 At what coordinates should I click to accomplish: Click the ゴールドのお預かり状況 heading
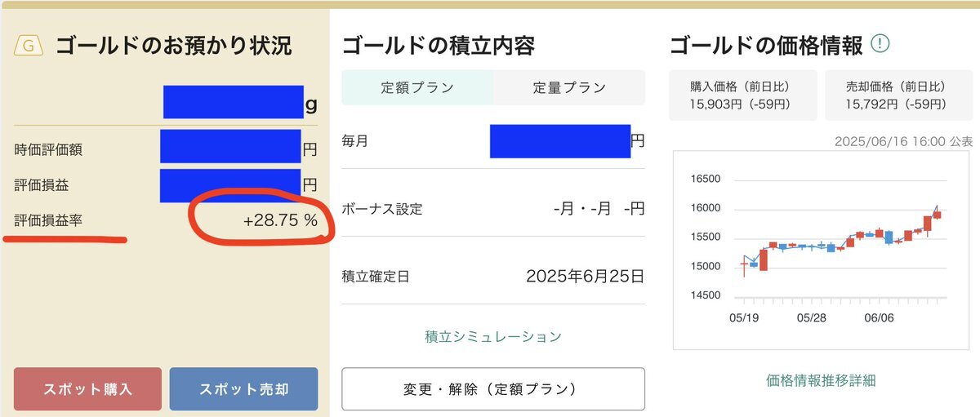[173, 46]
